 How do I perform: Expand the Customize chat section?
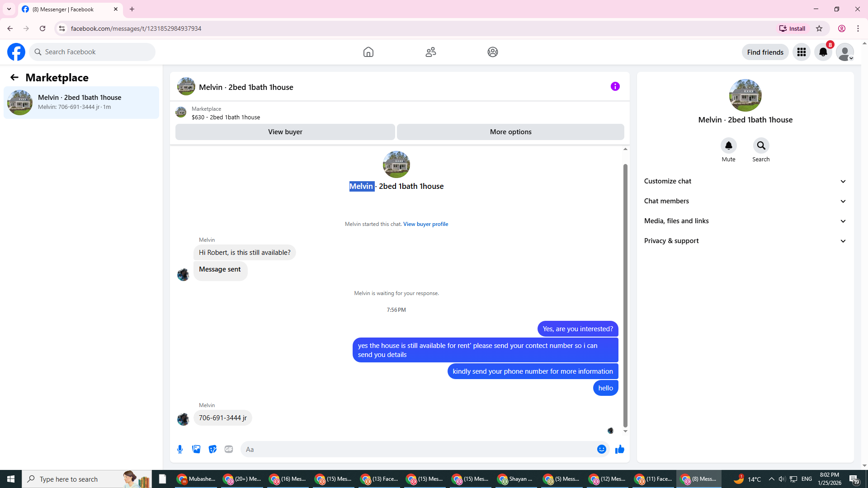pos(745,181)
